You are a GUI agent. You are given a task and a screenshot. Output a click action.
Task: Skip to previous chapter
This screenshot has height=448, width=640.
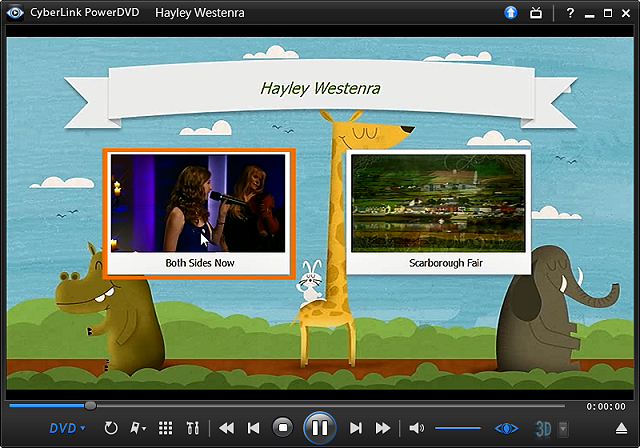[x=253, y=428]
